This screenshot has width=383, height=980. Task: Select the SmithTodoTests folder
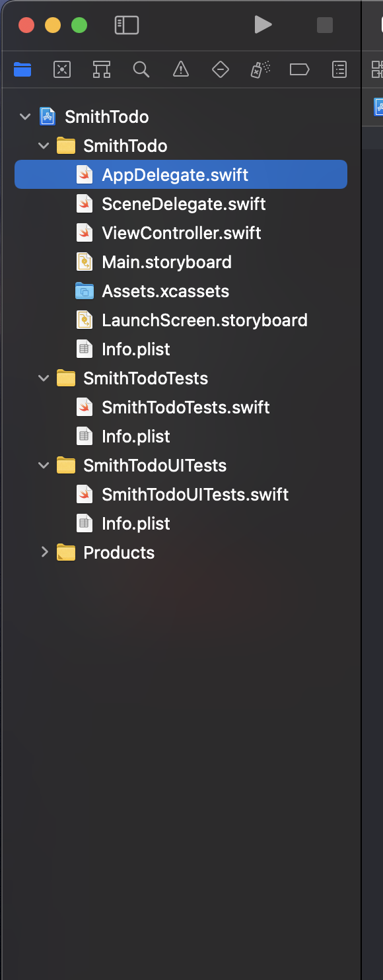[x=145, y=378]
